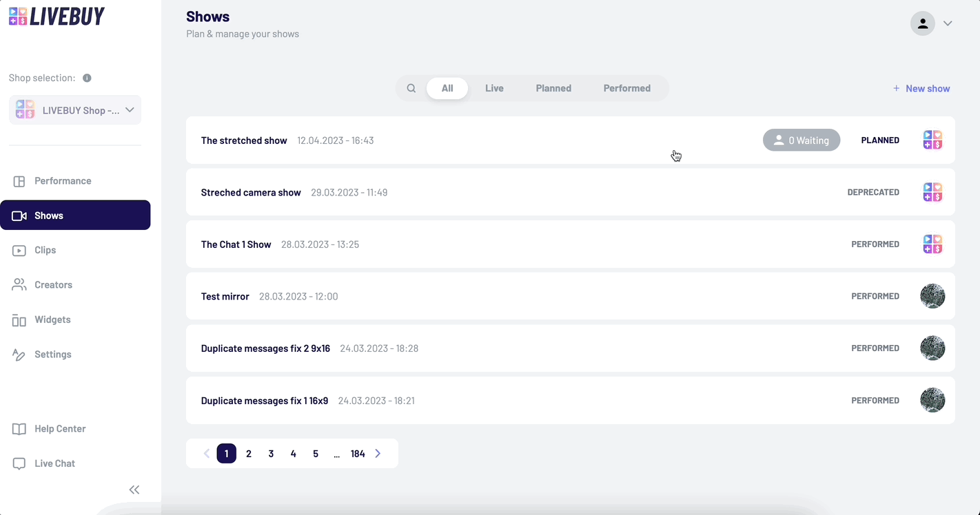The height and width of the screenshot is (515, 980).
Task: Switch to the Performed filter tab
Action: (626, 88)
